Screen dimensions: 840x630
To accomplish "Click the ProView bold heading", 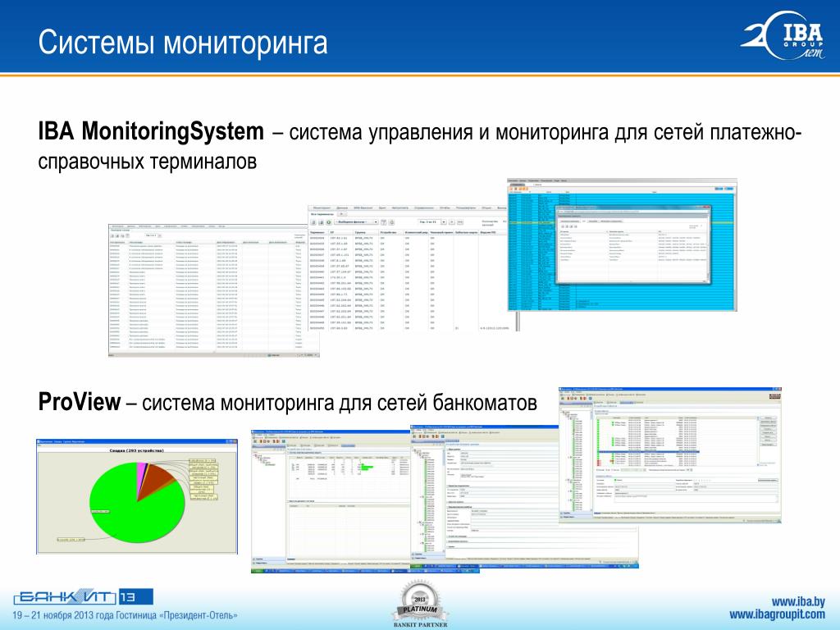I will pos(80,402).
